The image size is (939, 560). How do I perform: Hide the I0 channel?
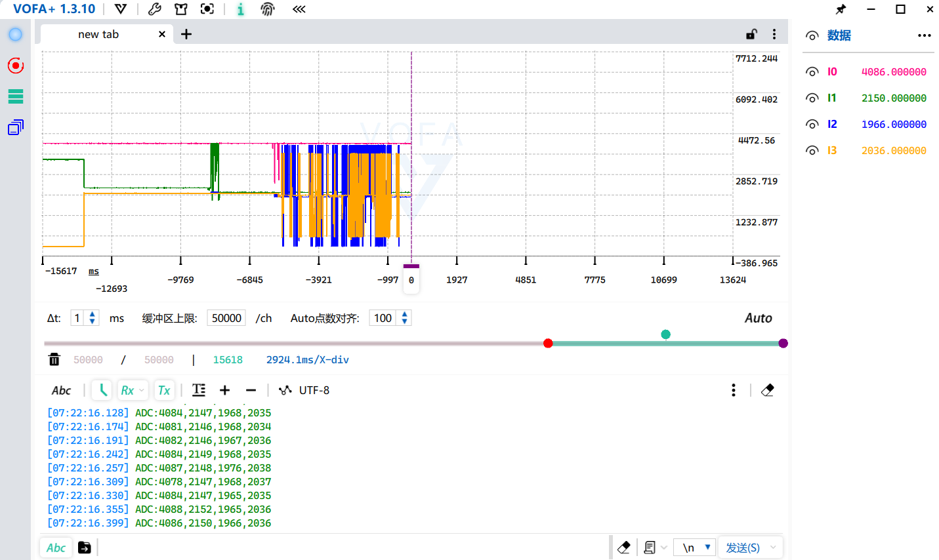coord(812,72)
